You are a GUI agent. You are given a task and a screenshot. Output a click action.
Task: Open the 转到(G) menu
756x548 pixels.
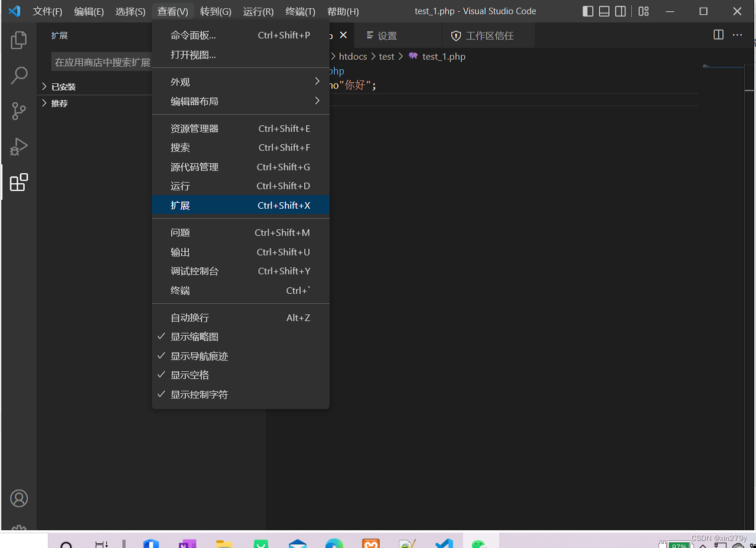point(216,12)
